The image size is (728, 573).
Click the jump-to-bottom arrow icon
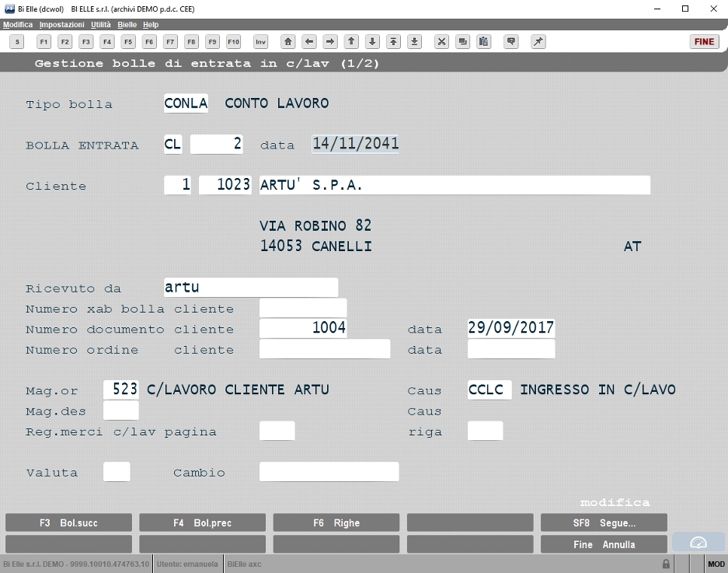click(x=415, y=42)
